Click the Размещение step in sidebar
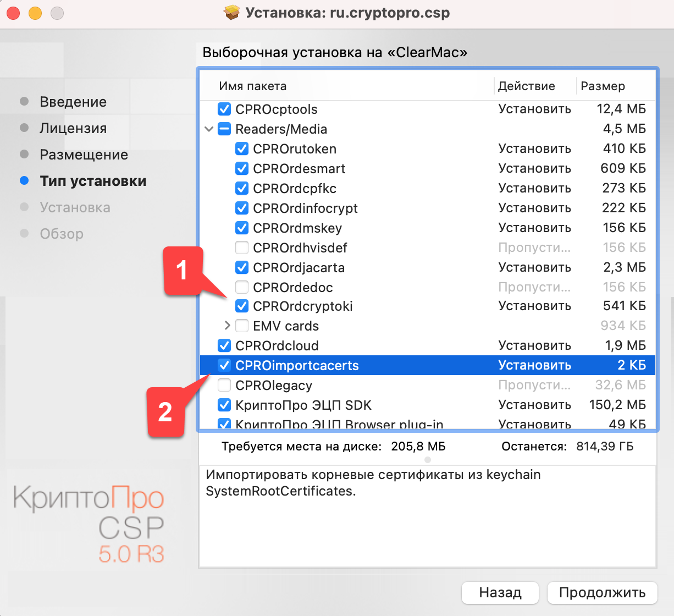Image resolution: width=674 pixels, height=616 pixels. [x=84, y=155]
